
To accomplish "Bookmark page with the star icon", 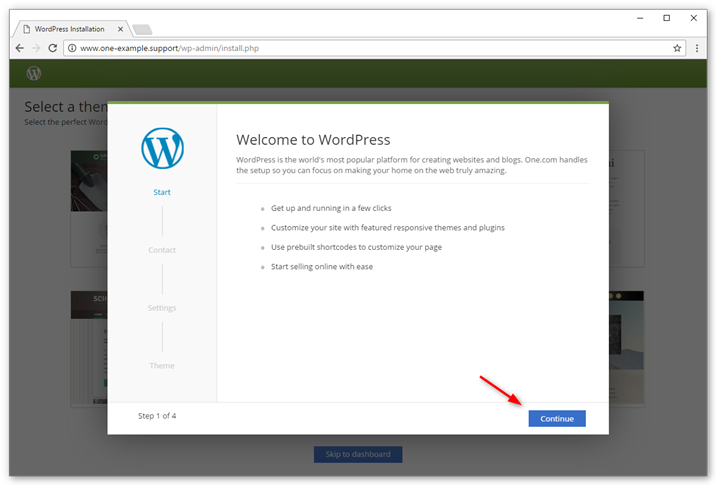I will pyautogui.click(x=677, y=48).
